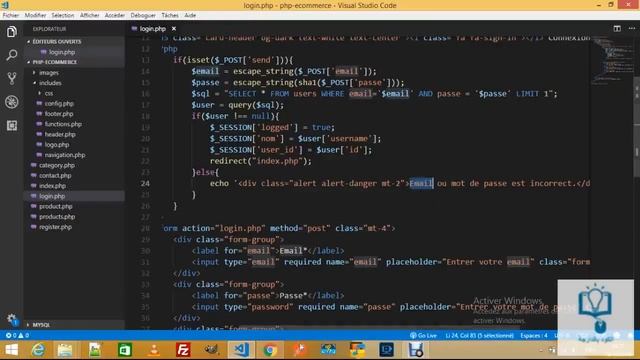Viewport: 640px width, 360px height.
Task: Open the editor More Actions menu
Action: [631, 29]
